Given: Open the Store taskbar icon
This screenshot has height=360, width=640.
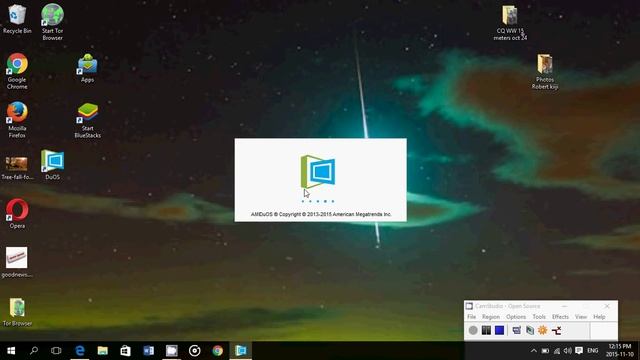Looking at the screenshot, I should point(125,351).
